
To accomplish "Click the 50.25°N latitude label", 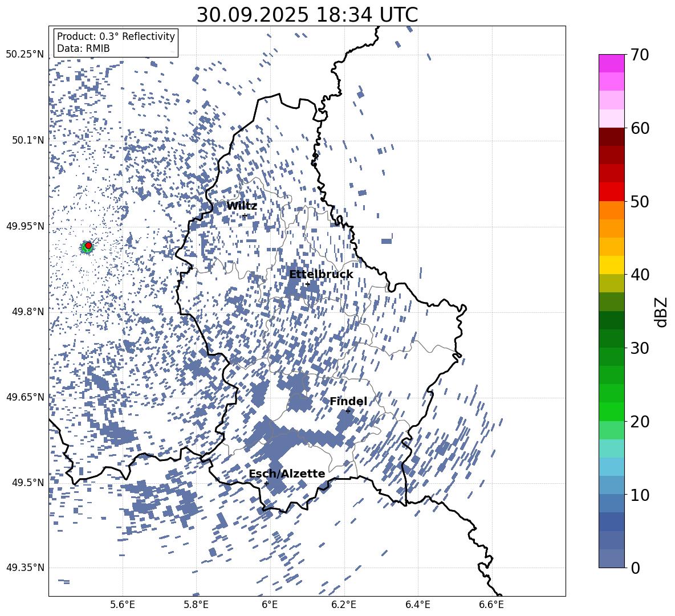I will pyautogui.click(x=25, y=55).
